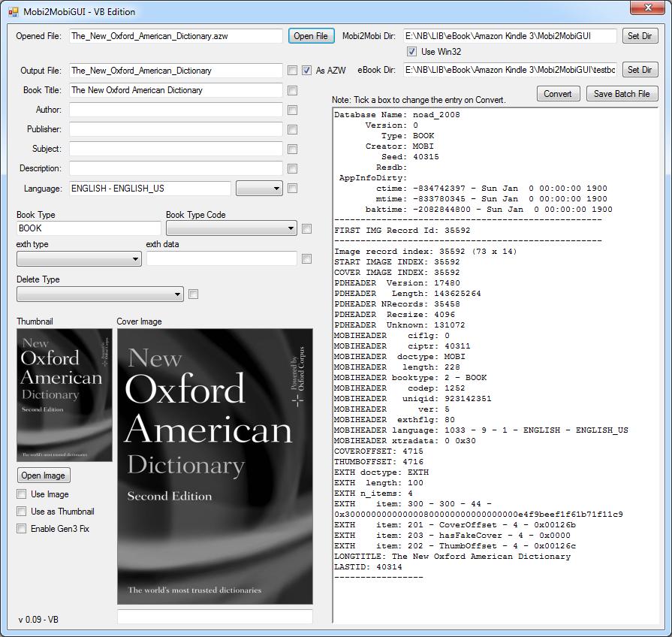Enable the Use Image checkbox

pyautogui.click(x=22, y=494)
